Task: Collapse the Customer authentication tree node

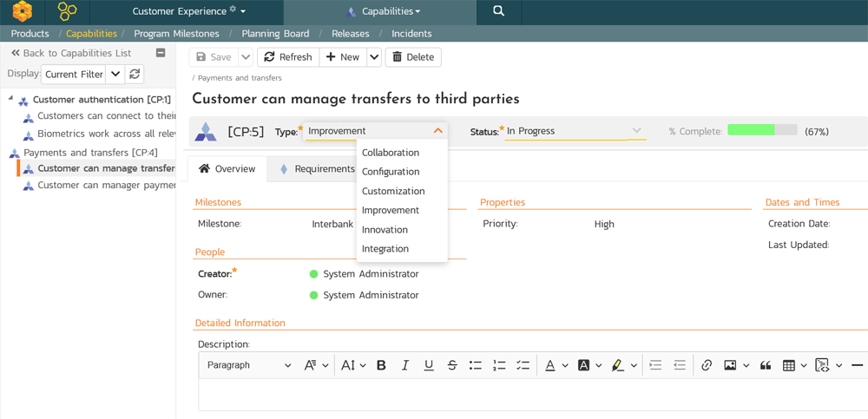Action: (x=11, y=99)
